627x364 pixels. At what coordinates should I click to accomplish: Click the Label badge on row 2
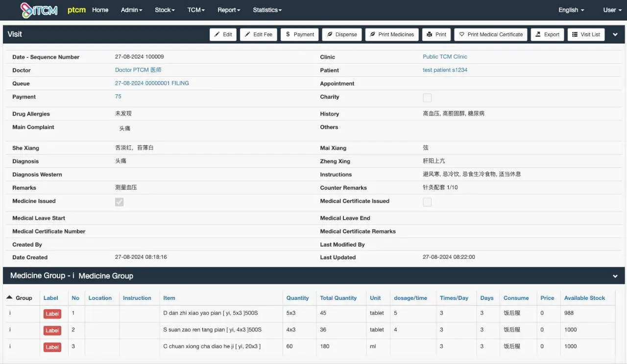point(52,330)
